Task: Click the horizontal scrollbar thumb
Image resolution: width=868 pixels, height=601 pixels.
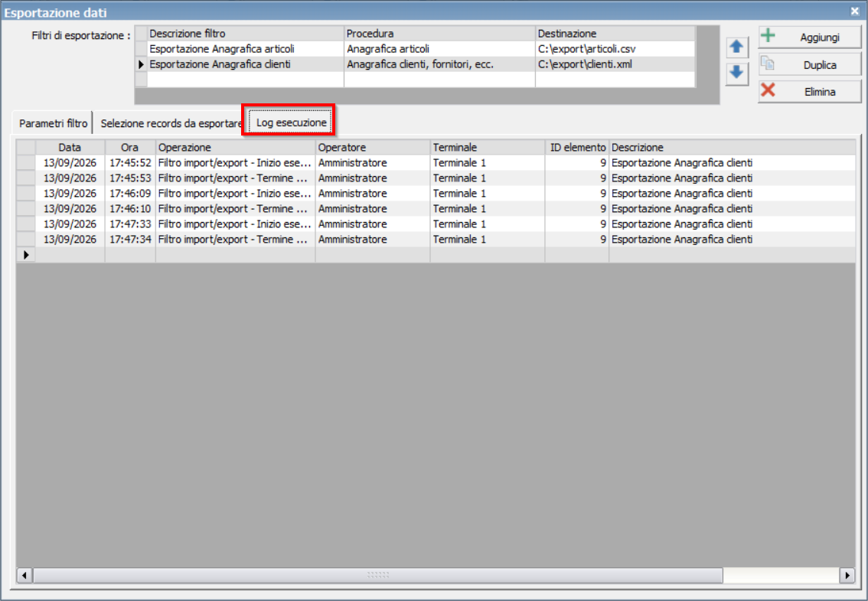Action: (x=378, y=575)
